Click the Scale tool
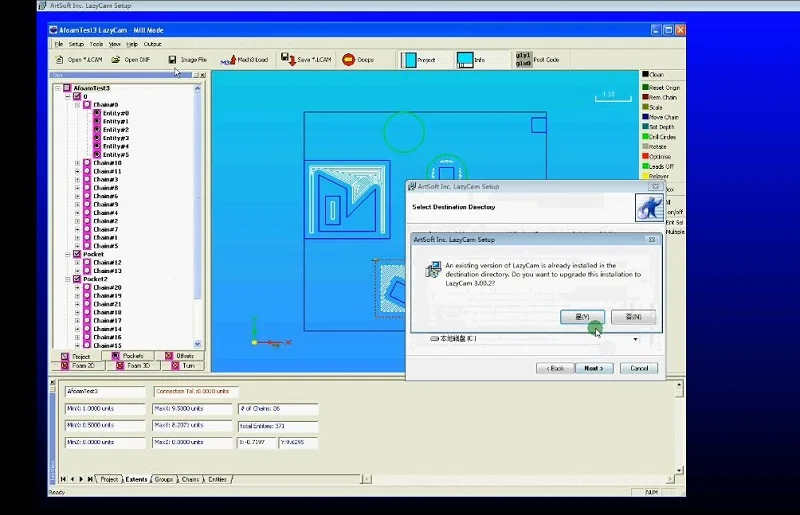The height and width of the screenshot is (515, 800). [652, 107]
